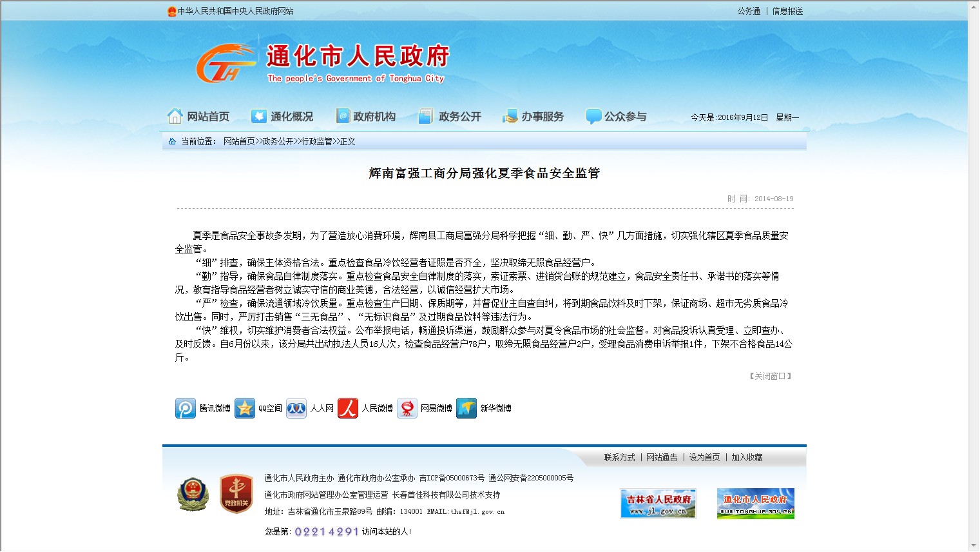Click the Tencent Weibo (腾讯微博) share icon
This screenshot has width=980, height=552.
point(186,408)
